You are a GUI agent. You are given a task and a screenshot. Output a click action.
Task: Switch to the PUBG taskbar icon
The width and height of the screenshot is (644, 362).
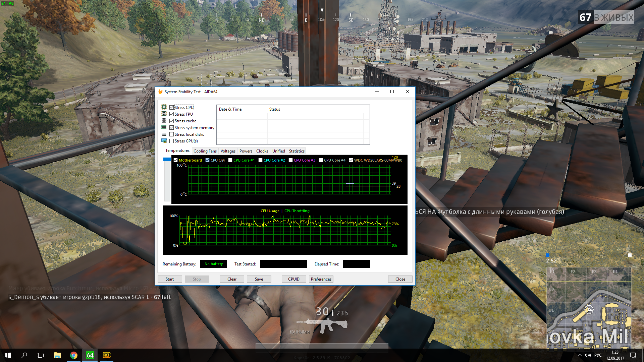[107, 355]
